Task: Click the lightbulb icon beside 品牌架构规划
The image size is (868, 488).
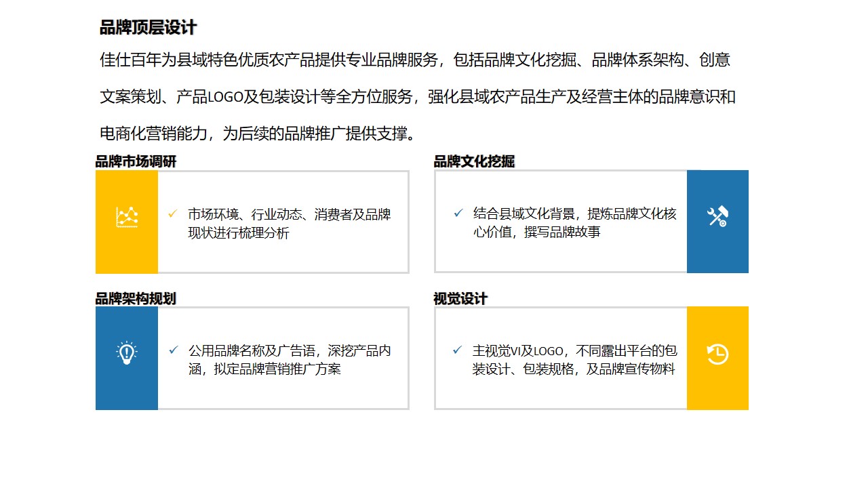Action: click(x=127, y=353)
